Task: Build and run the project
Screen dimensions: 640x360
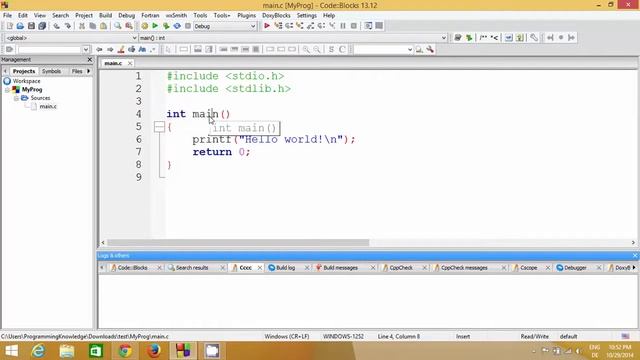Action: [166, 26]
